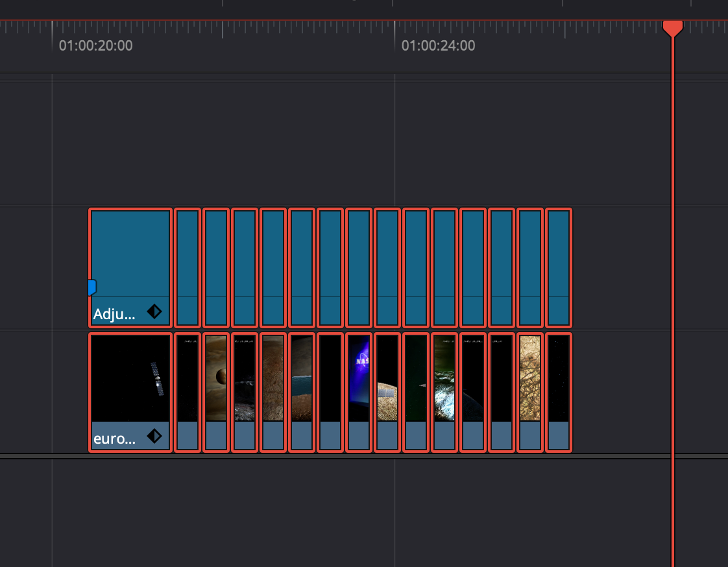Select the euro... video clip
This screenshot has height=567, width=728.
pyautogui.click(x=130, y=392)
